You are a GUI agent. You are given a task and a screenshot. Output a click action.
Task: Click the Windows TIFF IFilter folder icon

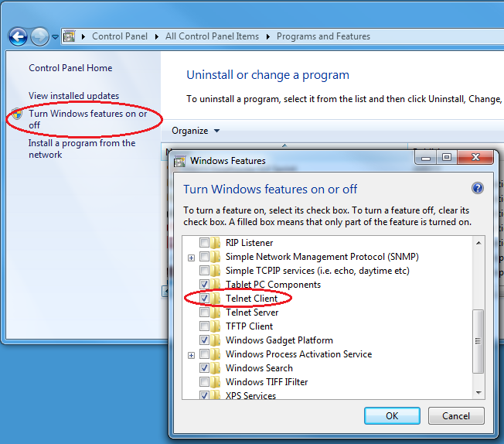pos(216,381)
